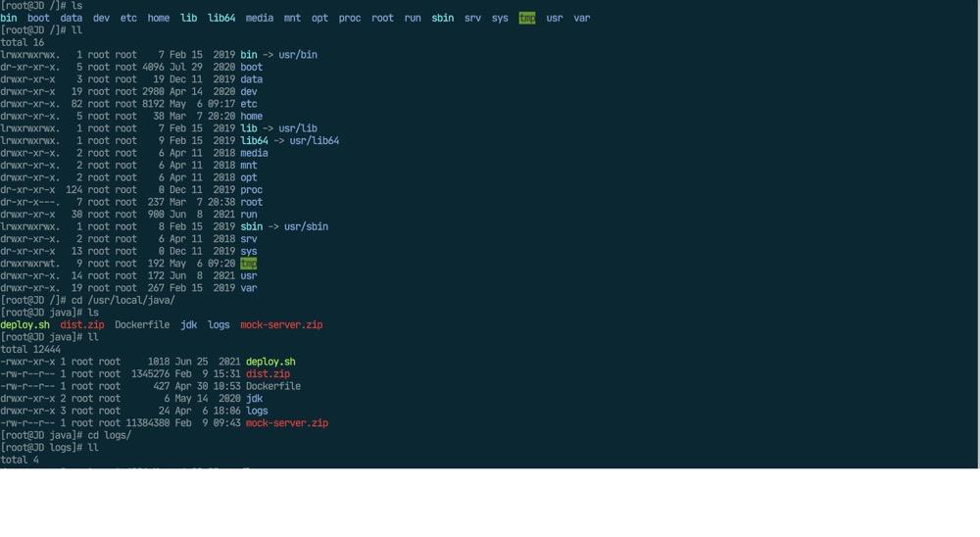The image size is (980, 537).
Task: Click 'data' in the long listing row
Action: [251, 79]
